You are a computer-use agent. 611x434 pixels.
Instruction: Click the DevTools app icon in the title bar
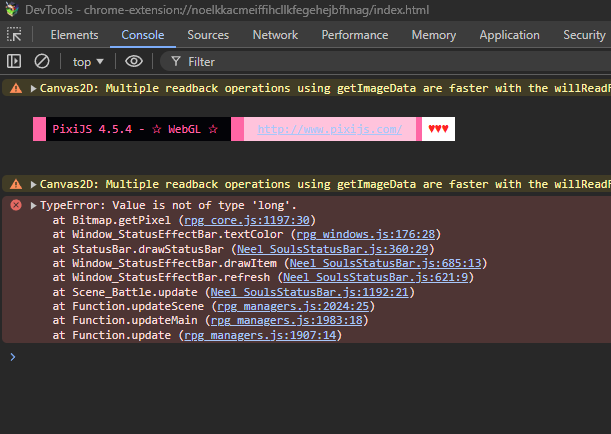12,9
